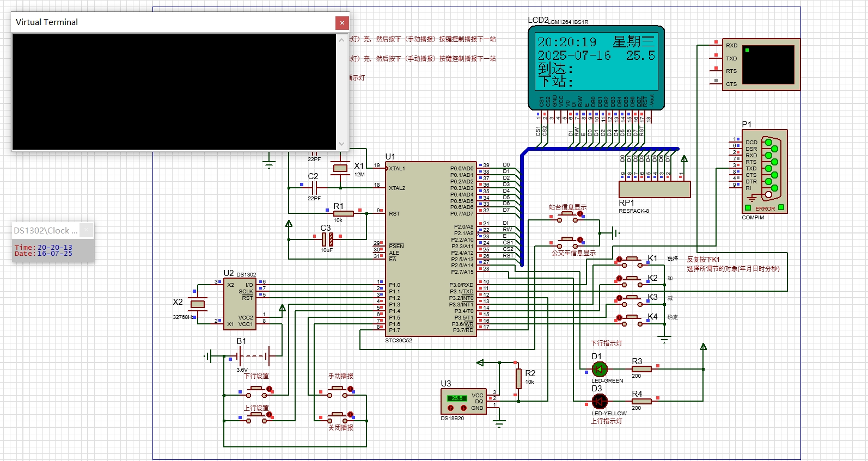868x461 pixels.
Task: Click the 反复按下K1 instruction text
Action: (703, 260)
